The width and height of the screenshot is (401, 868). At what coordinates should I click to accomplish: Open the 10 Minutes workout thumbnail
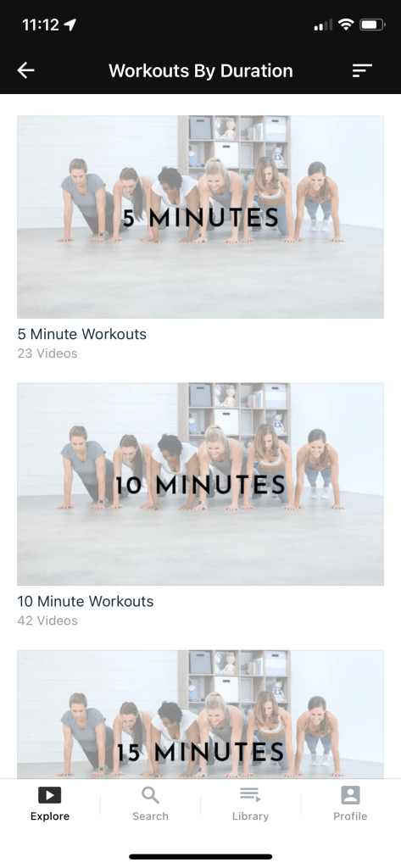[200, 484]
